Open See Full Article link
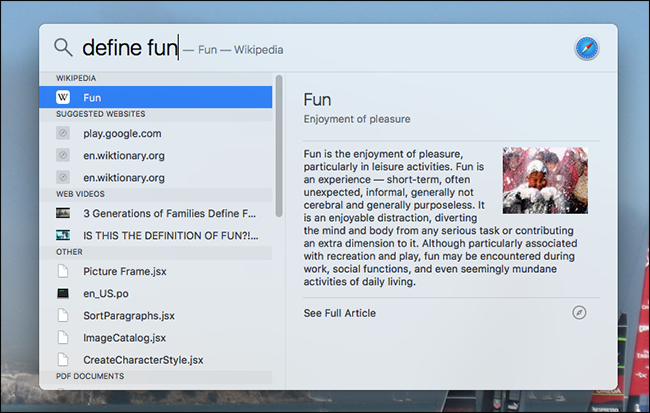 pos(340,313)
